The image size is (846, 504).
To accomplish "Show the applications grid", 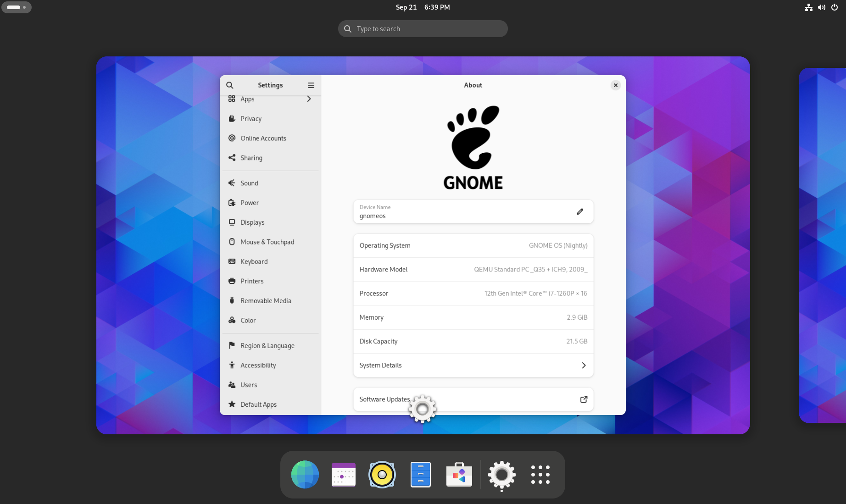I will 540,475.
